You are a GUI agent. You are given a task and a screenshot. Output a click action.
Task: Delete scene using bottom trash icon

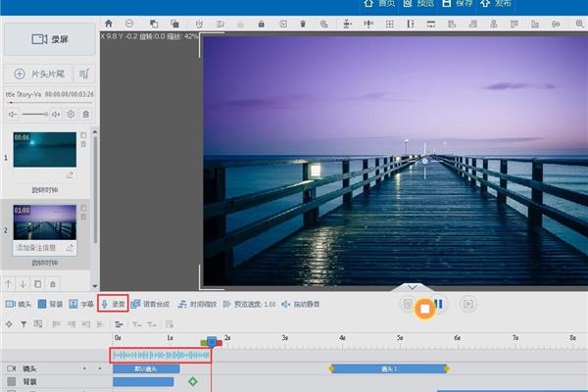coord(53,284)
